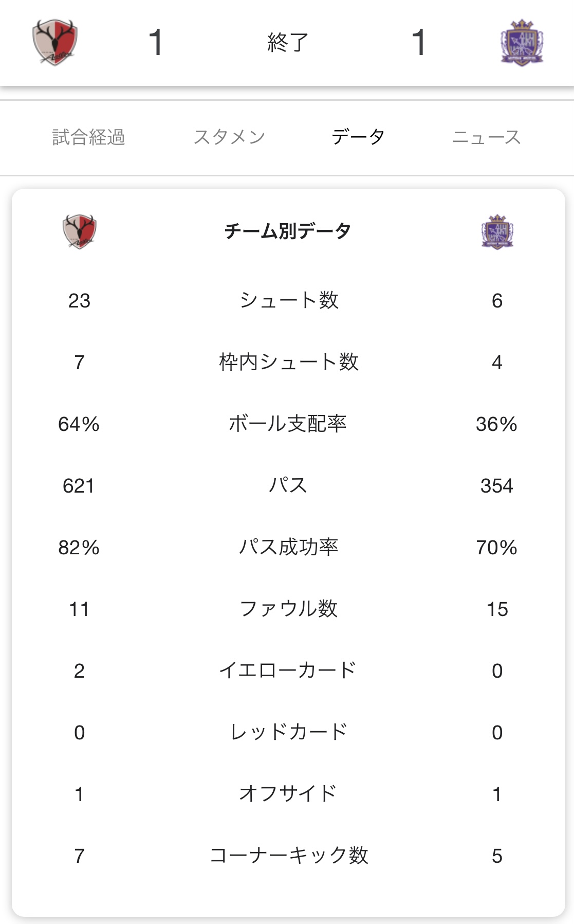The height and width of the screenshot is (924, 574).
Task: Click the ボール支配率 stat label
Action: pyautogui.click(x=288, y=424)
